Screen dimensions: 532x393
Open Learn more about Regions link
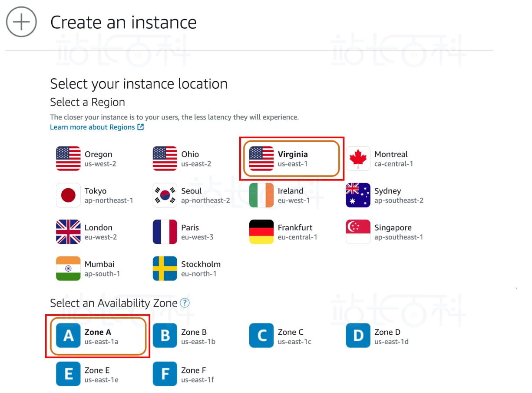point(96,127)
